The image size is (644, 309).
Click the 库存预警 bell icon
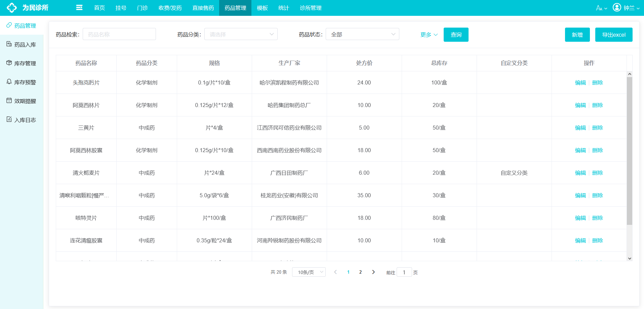9,82
